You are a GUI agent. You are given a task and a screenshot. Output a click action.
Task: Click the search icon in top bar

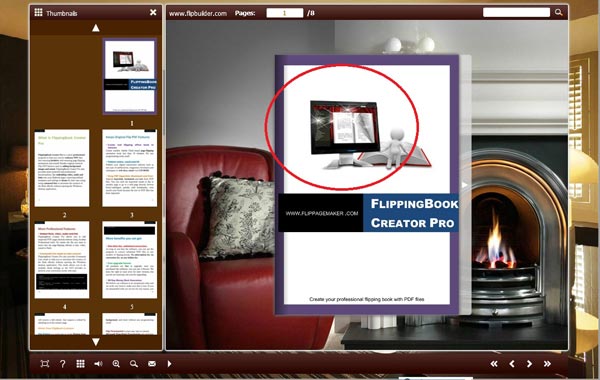tap(559, 13)
